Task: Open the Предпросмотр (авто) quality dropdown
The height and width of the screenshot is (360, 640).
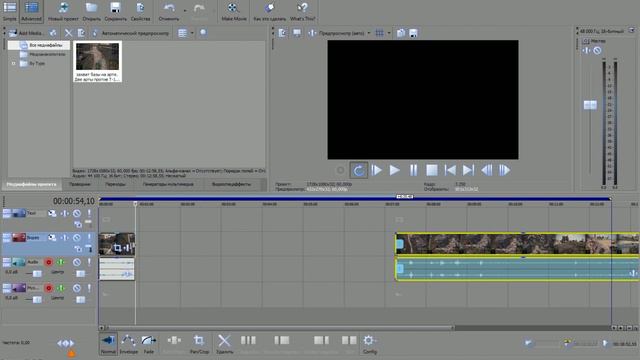Action: coord(345,33)
